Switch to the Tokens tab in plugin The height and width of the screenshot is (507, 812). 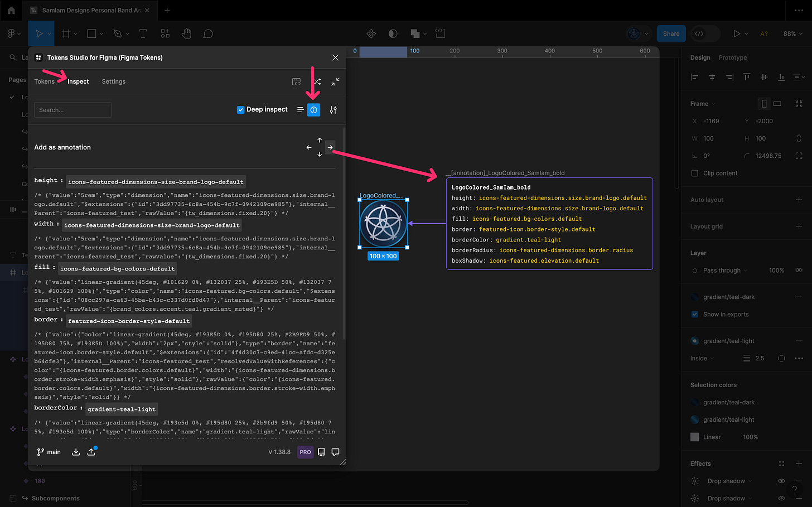coord(45,81)
